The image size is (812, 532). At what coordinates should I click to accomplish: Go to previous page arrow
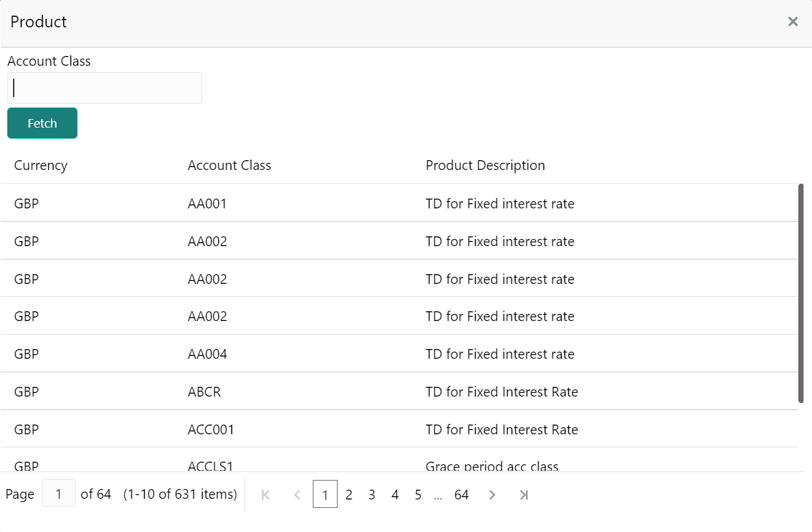pos(297,495)
